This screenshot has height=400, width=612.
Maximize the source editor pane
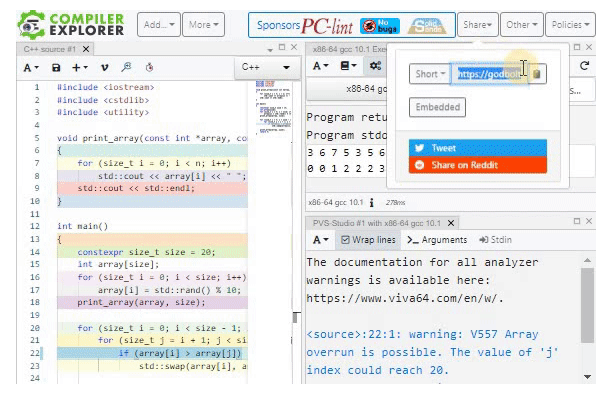282,47
